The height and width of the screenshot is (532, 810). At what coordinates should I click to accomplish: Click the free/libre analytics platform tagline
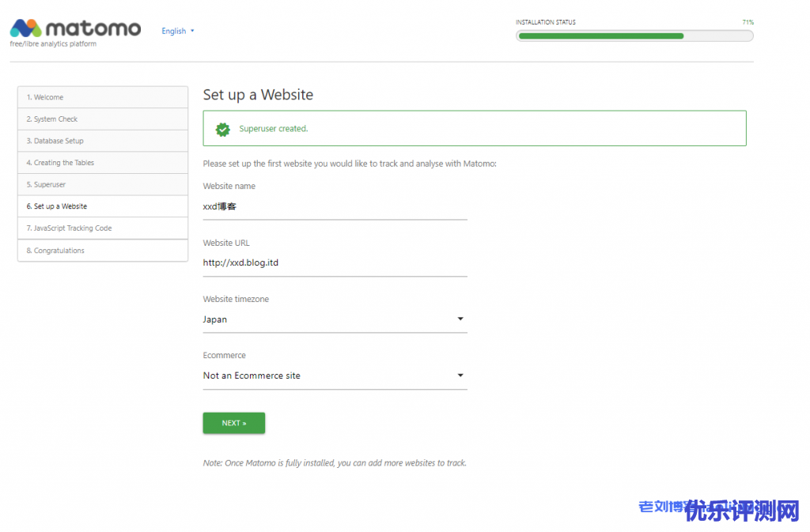[53, 44]
